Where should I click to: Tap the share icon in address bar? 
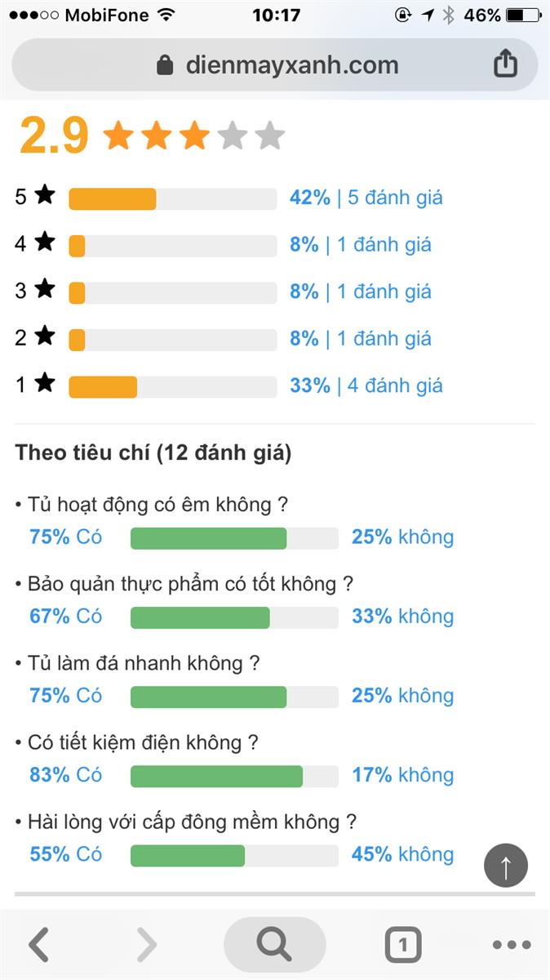(505, 65)
